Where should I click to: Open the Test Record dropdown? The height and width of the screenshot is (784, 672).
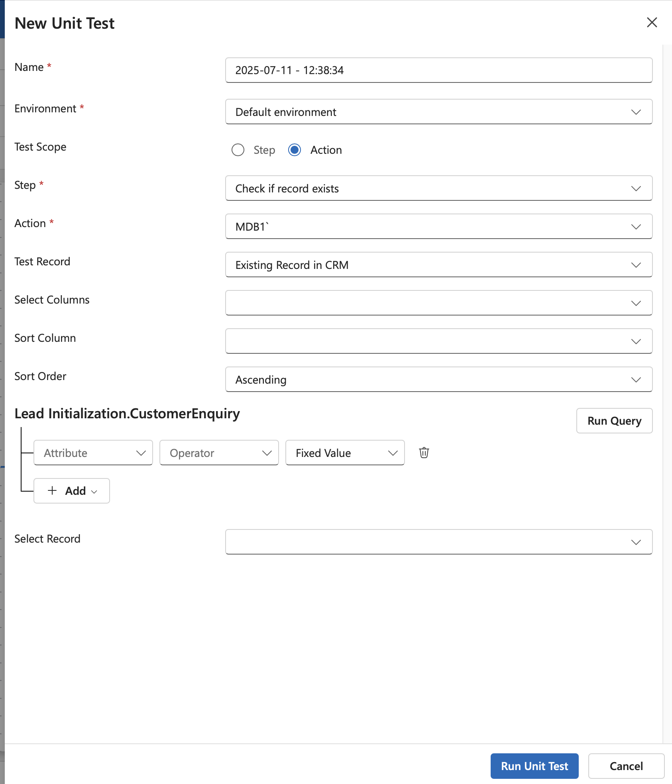(438, 265)
